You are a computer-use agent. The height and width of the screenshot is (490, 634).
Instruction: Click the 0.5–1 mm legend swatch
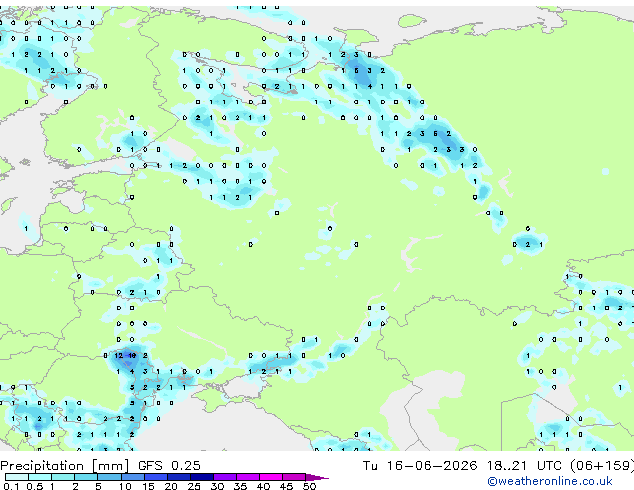tap(40, 477)
